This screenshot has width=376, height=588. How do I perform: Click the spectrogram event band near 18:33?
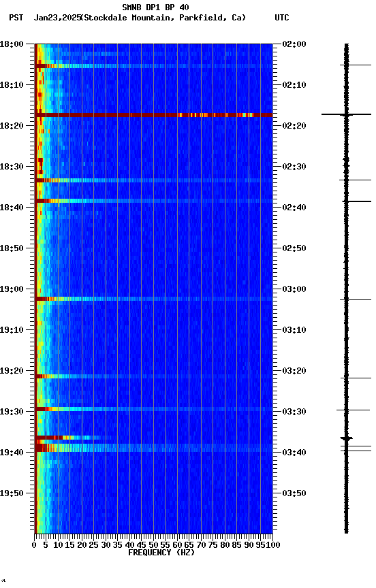point(153,180)
